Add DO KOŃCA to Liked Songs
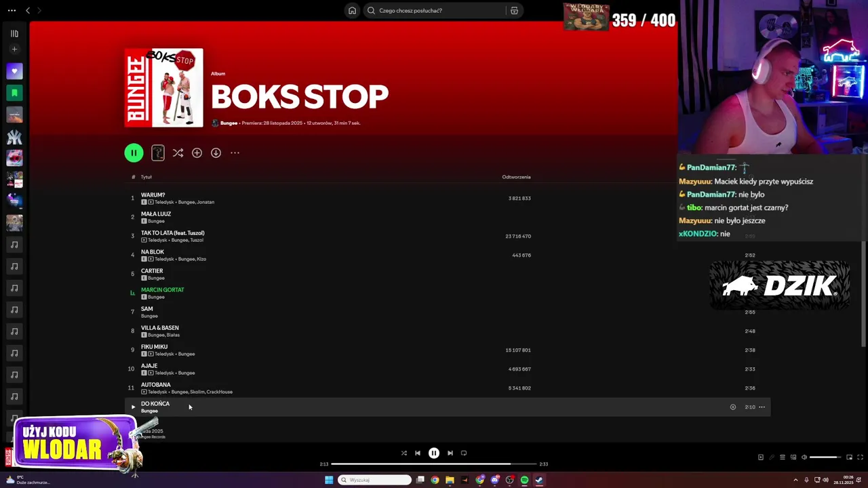 pyautogui.click(x=732, y=407)
